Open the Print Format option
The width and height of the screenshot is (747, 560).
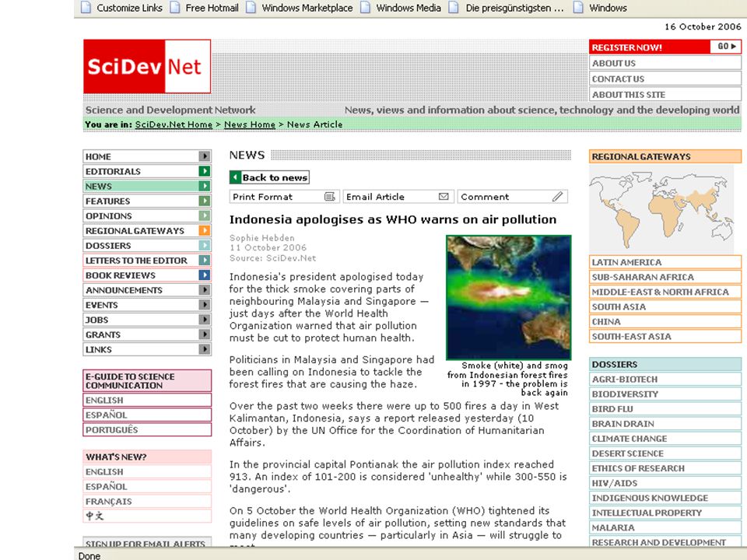point(284,197)
